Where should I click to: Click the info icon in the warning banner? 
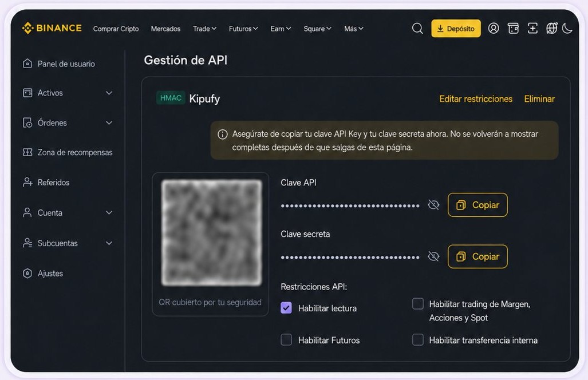click(223, 134)
